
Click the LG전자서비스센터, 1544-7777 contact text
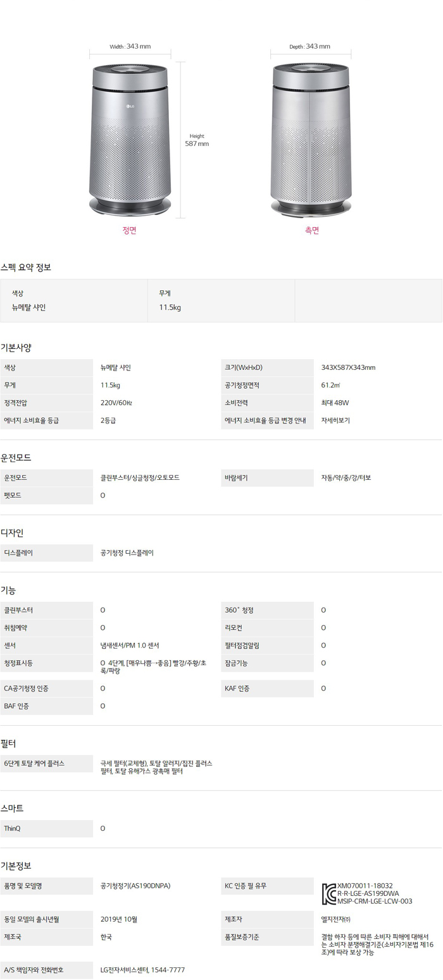tap(142, 969)
